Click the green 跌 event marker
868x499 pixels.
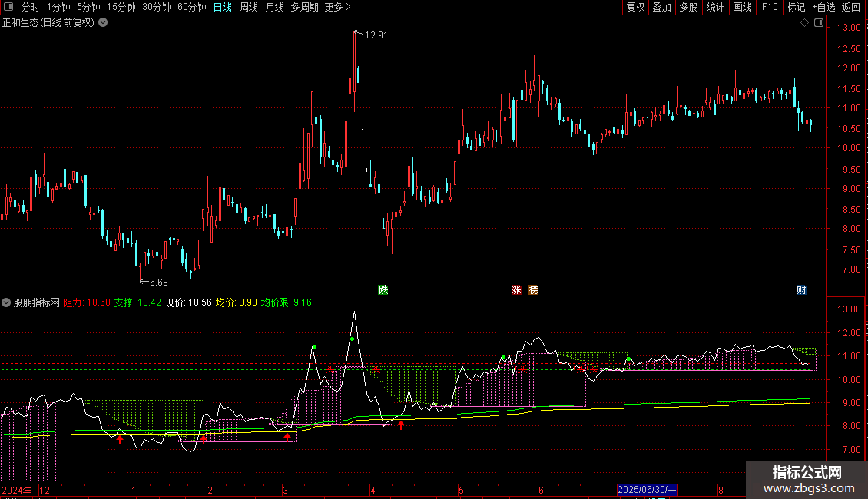[383, 290]
